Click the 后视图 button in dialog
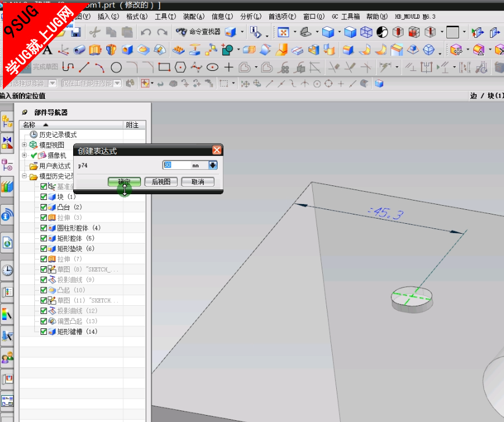 coord(161,182)
